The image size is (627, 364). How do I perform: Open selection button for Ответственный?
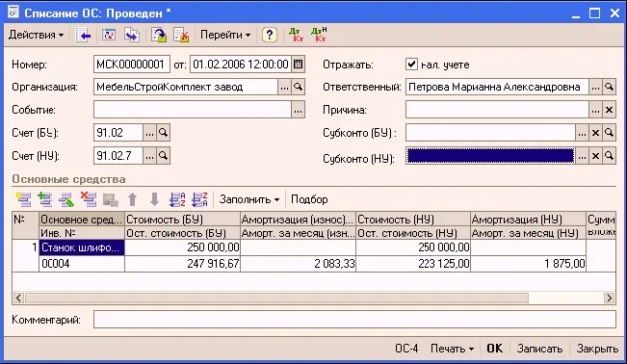[x=595, y=87]
